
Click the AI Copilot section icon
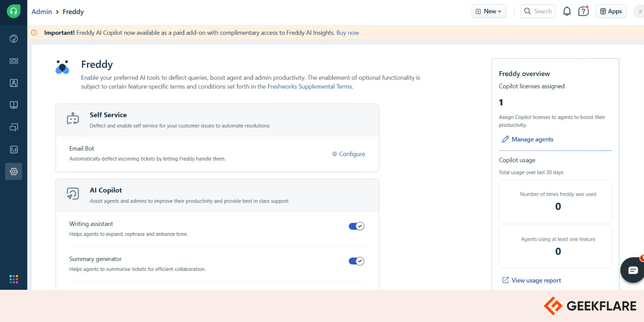(x=73, y=194)
